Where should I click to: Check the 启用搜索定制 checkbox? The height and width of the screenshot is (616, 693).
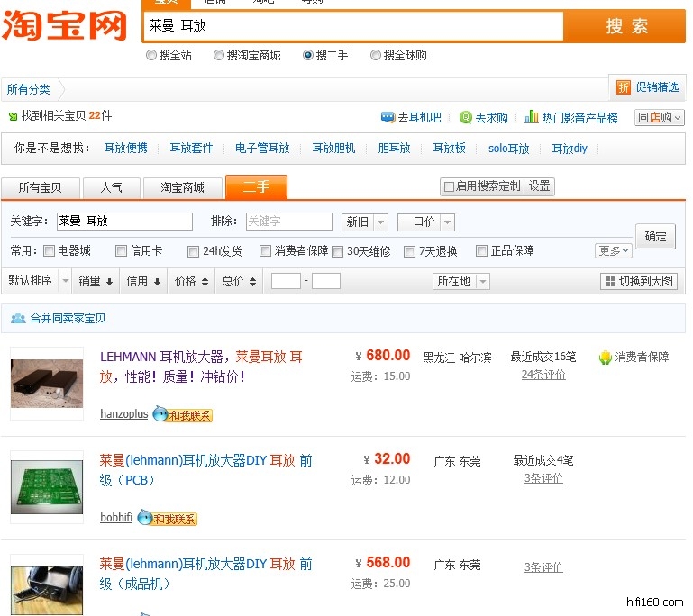click(448, 186)
